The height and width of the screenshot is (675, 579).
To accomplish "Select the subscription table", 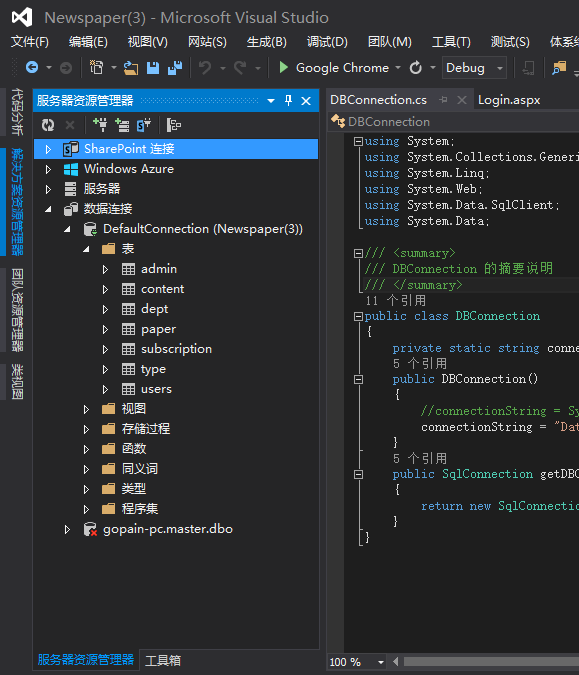I will [176, 349].
